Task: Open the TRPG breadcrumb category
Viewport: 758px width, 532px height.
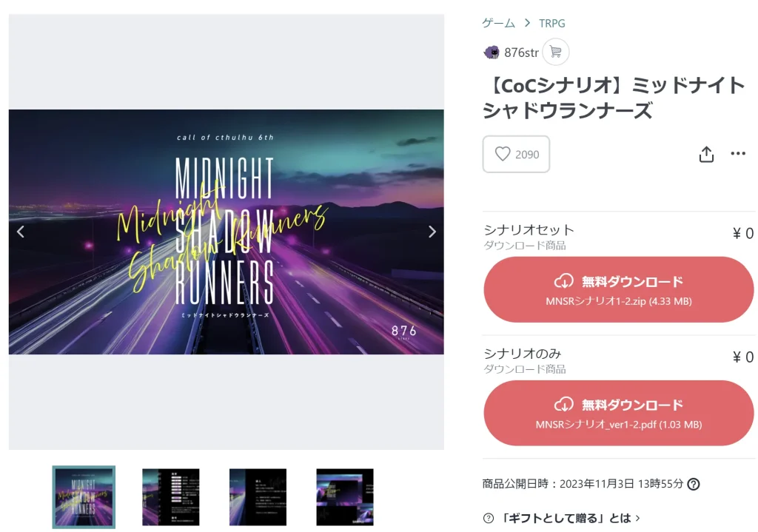Action: (x=552, y=23)
